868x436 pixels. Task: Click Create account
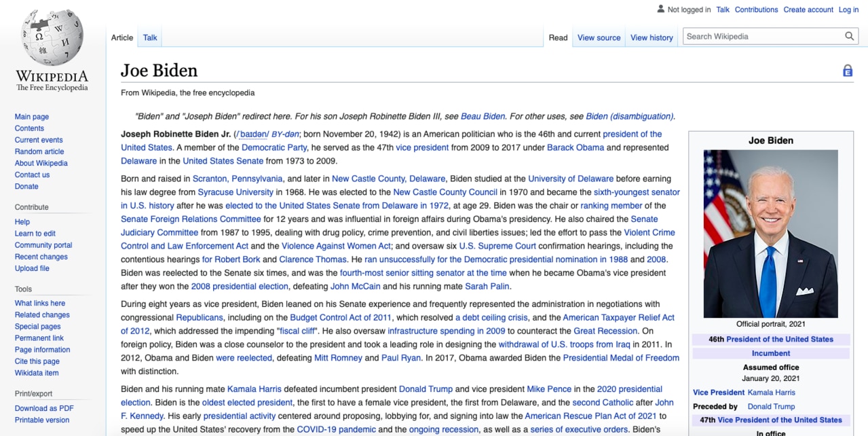point(808,10)
